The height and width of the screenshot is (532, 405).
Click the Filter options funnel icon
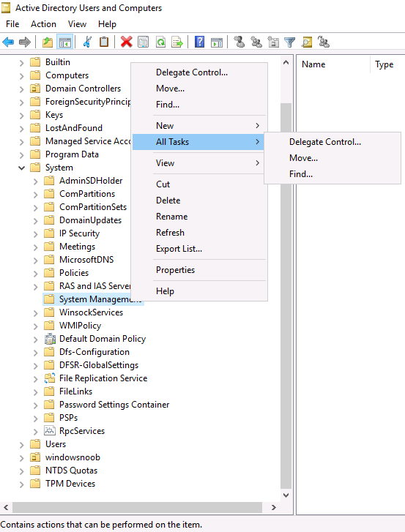click(290, 42)
